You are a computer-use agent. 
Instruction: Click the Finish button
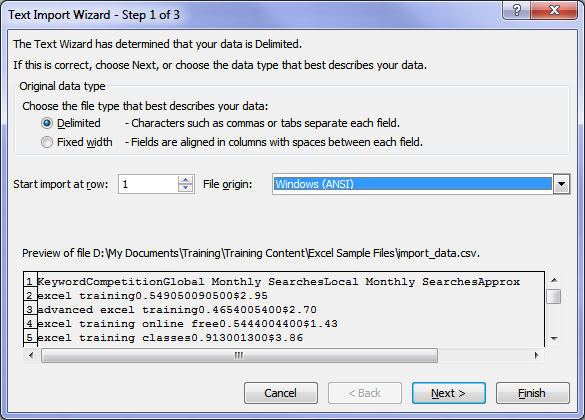532,393
